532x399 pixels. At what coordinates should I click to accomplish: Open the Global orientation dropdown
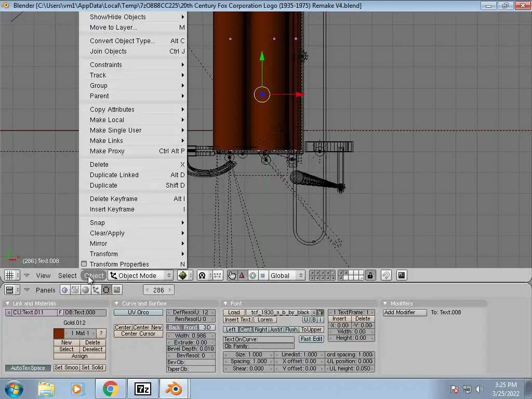tap(287, 275)
